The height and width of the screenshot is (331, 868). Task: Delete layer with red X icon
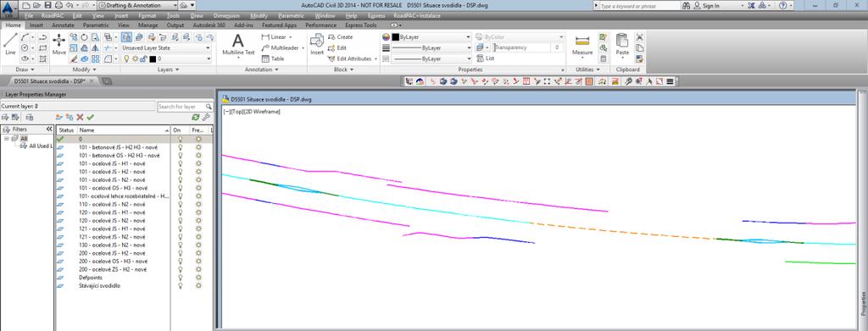[x=81, y=117]
